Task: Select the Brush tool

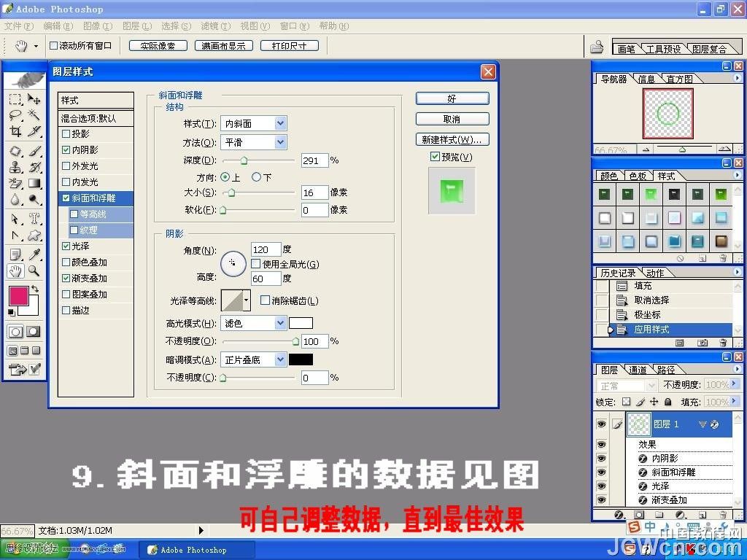Action: (x=34, y=151)
